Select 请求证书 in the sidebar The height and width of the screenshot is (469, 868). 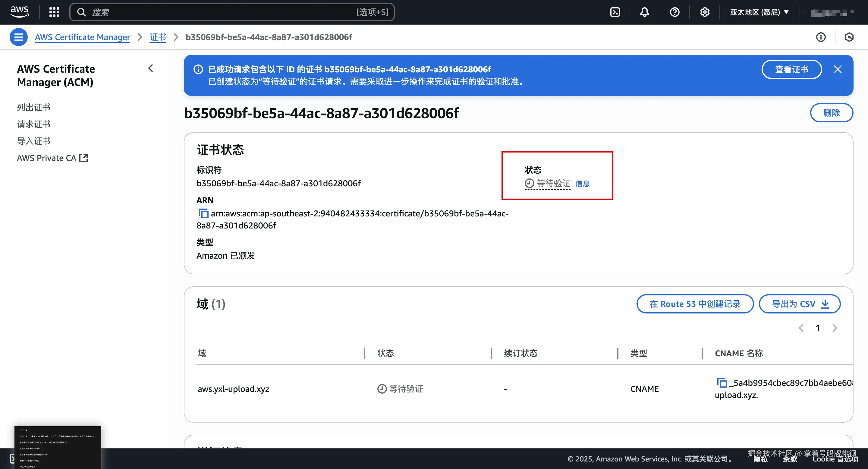coord(34,124)
